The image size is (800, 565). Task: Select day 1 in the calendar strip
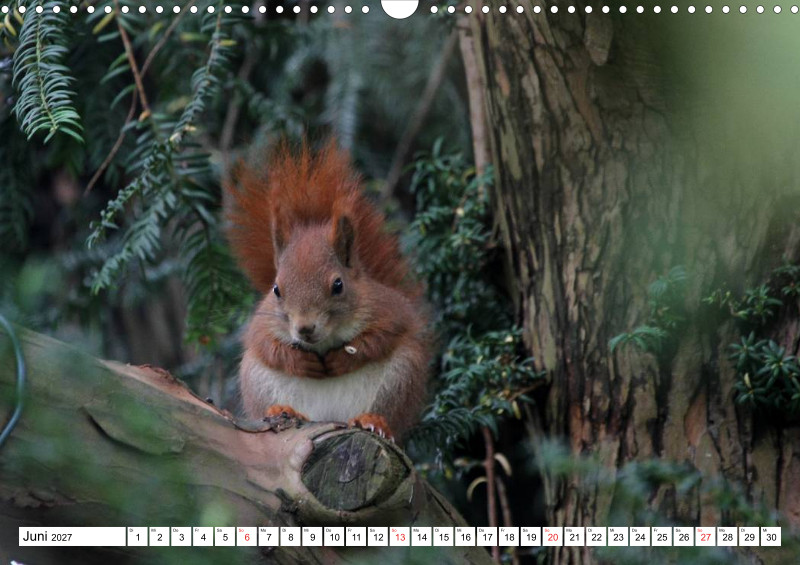tap(137, 537)
